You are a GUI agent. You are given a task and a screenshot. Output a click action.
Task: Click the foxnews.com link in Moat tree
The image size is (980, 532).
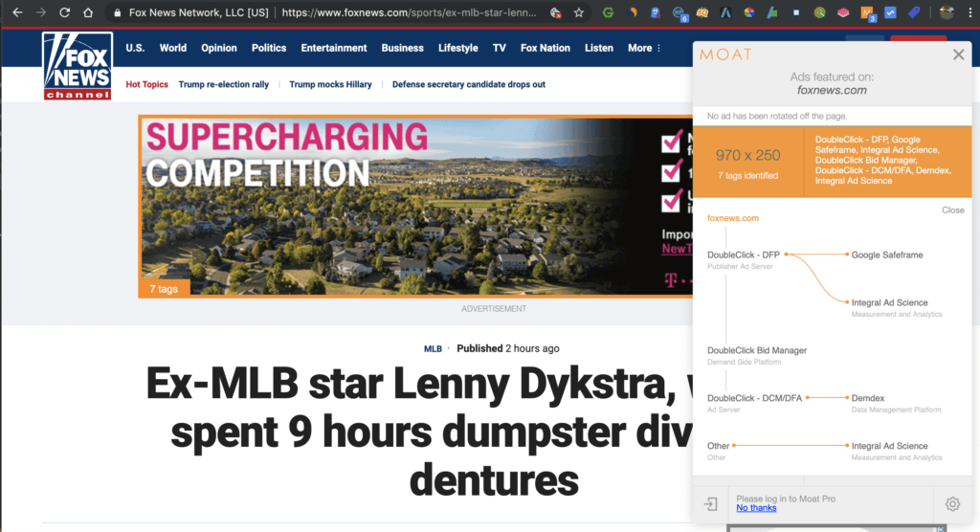pyautogui.click(x=732, y=218)
